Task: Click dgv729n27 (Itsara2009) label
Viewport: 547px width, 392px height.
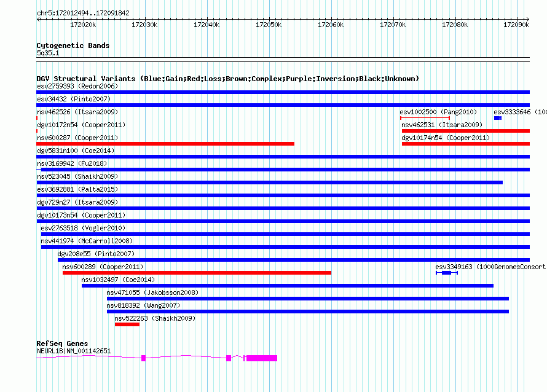Action: [x=77, y=202]
